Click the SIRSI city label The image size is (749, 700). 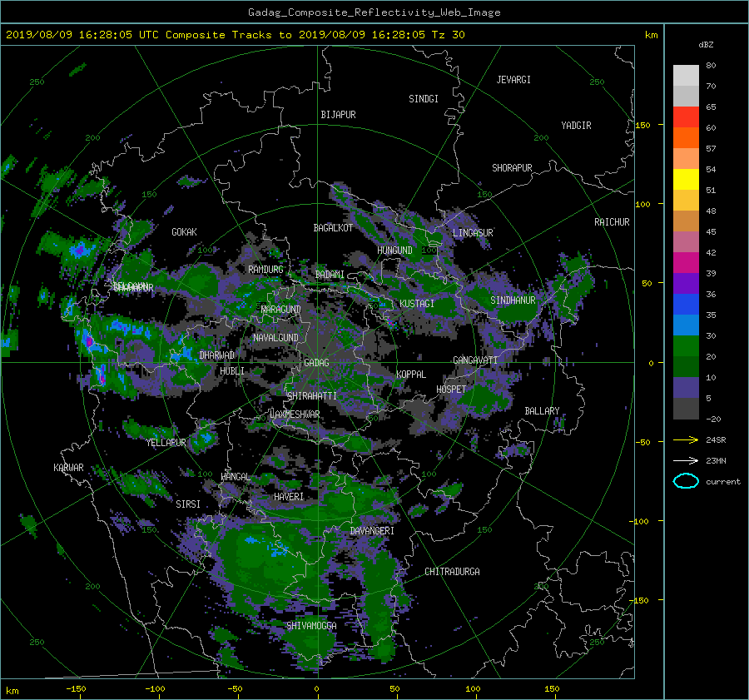tap(188, 504)
